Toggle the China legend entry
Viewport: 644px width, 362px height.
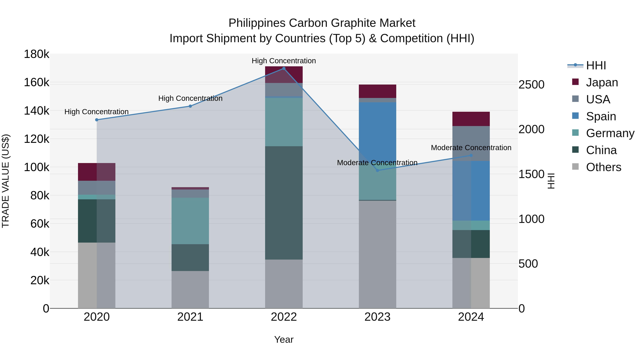(594, 150)
